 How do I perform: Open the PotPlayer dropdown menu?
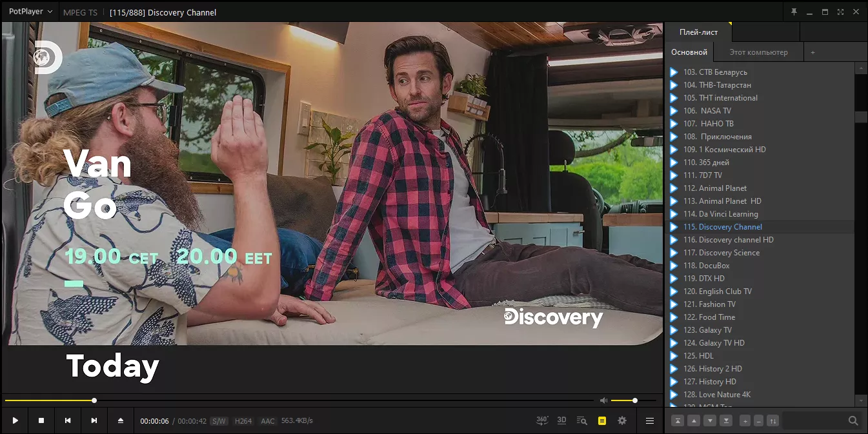click(31, 12)
